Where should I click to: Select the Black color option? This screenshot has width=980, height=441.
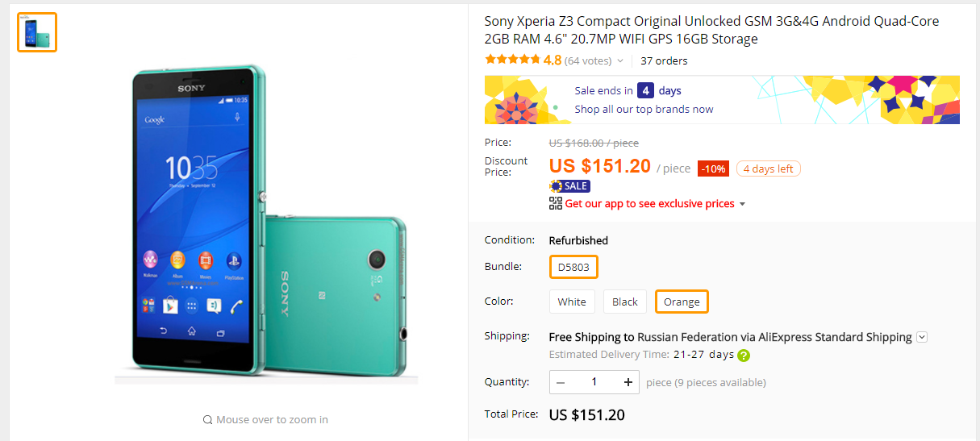click(x=625, y=302)
